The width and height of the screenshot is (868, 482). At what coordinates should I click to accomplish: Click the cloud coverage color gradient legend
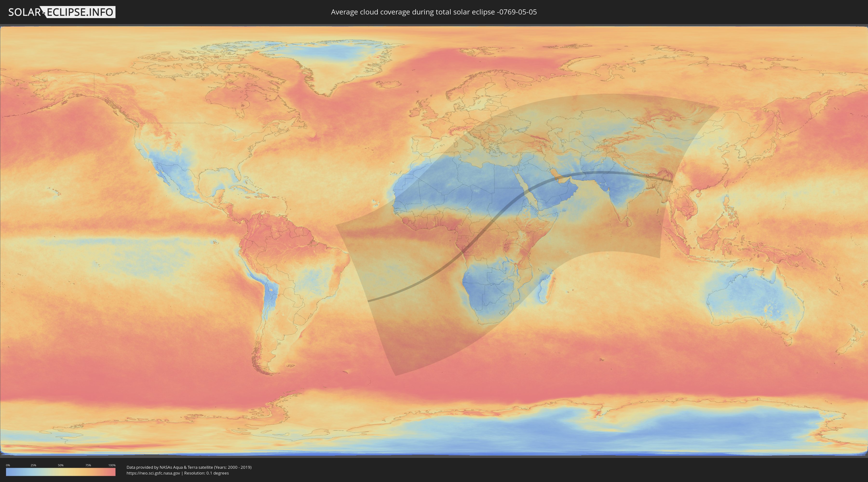[x=61, y=472]
